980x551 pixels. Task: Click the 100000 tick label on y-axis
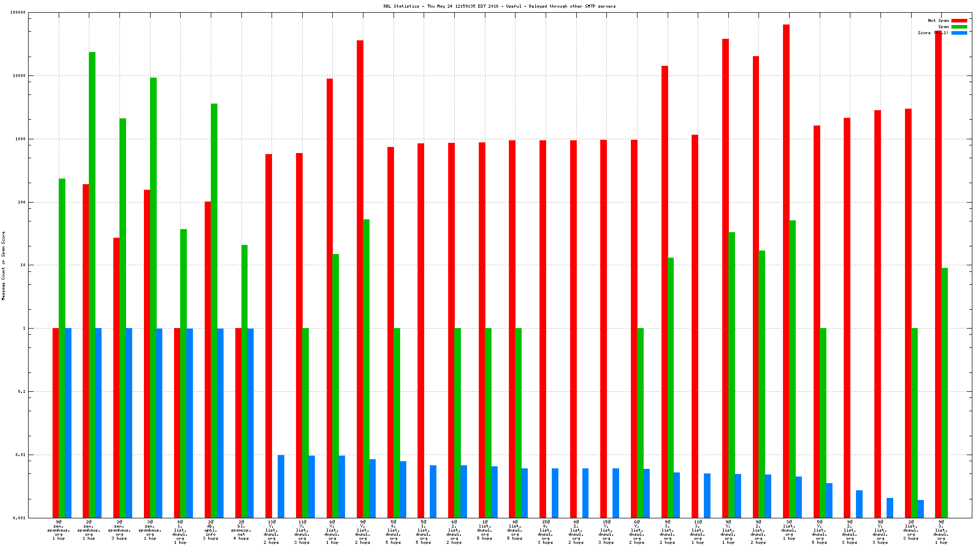(18, 13)
